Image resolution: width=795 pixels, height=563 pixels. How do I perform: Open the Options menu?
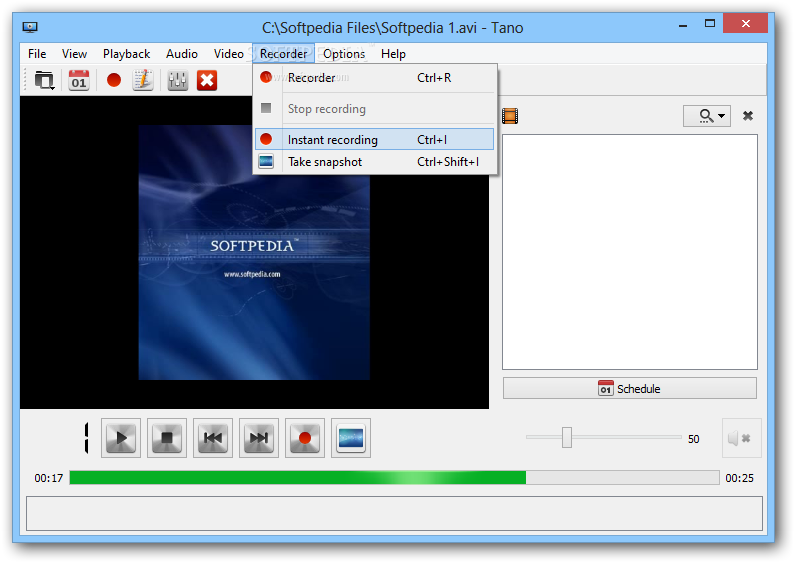coord(344,54)
